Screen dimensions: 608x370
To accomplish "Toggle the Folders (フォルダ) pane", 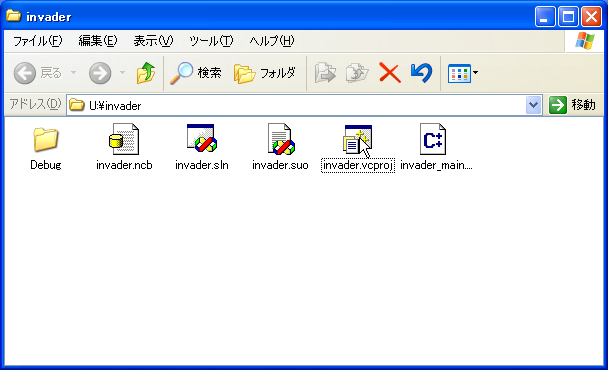I will 265,73.
